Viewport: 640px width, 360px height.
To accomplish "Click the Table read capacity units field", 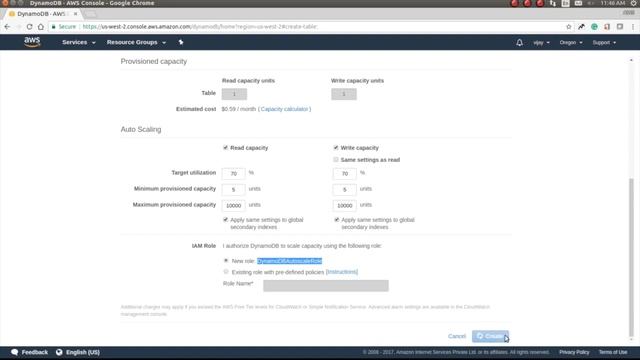I will click(x=234, y=94).
